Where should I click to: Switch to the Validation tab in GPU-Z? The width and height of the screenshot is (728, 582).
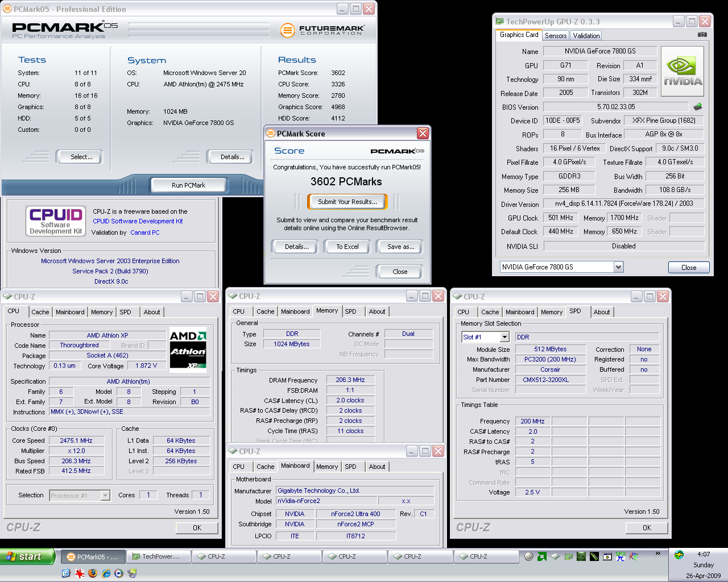[586, 35]
